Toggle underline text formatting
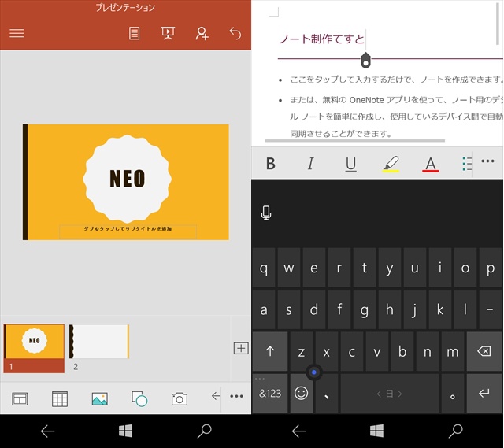The image size is (504, 448). point(350,164)
